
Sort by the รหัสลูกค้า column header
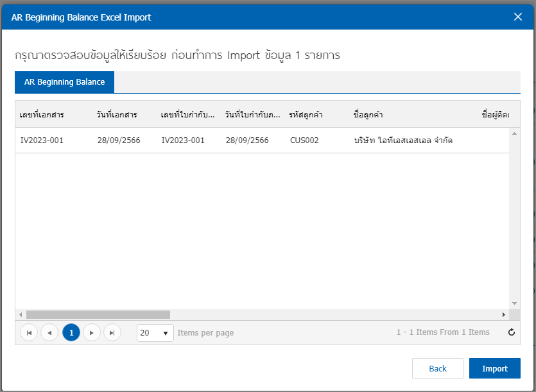click(x=306, y=114)
